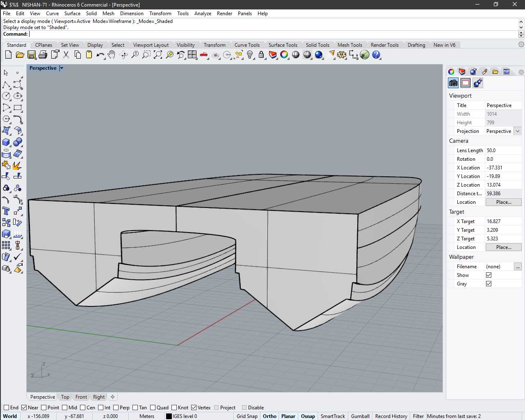525x420 pixels.
Task: Switch to the Curve Tools toolbar tab
Action: (x=247, y=45)
